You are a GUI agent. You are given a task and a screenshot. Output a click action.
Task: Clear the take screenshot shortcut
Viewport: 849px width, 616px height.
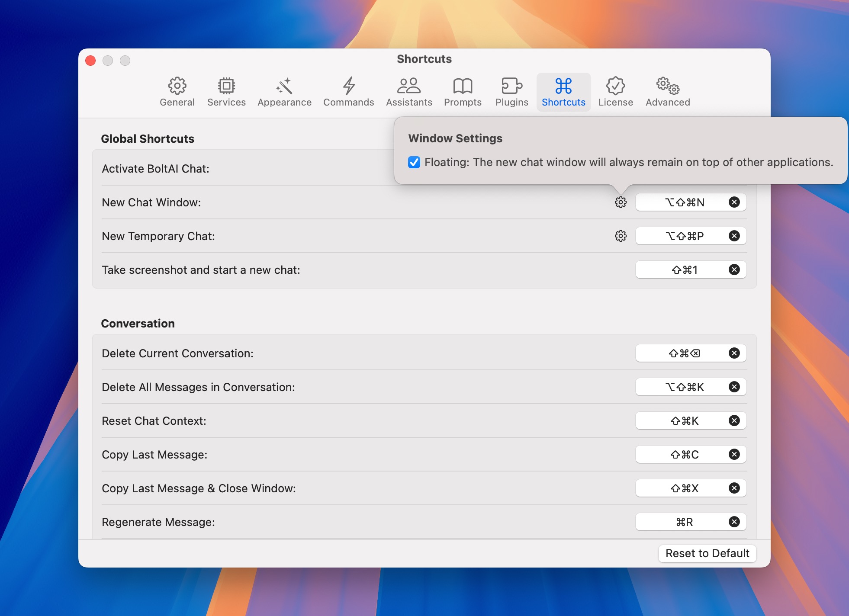coord(734,269)
